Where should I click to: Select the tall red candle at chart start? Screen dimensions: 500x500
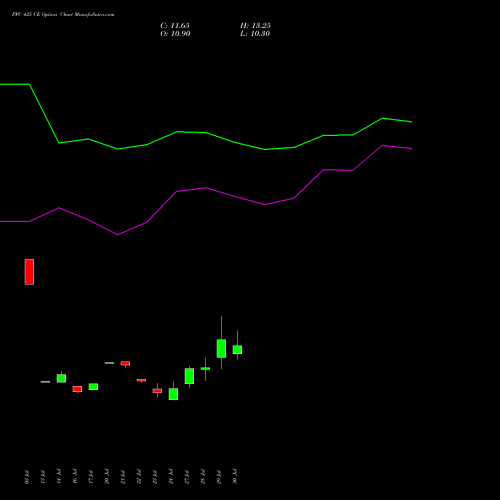click(x=29, y=272)
